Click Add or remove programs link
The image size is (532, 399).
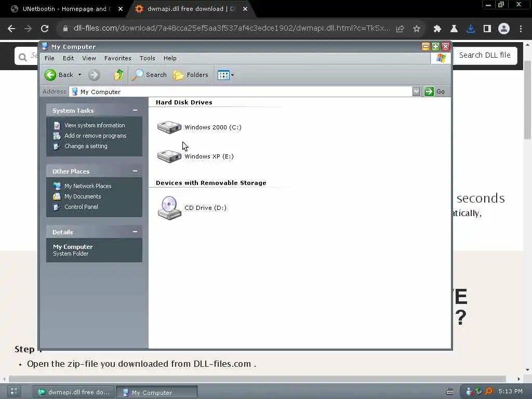click(96, 136)
